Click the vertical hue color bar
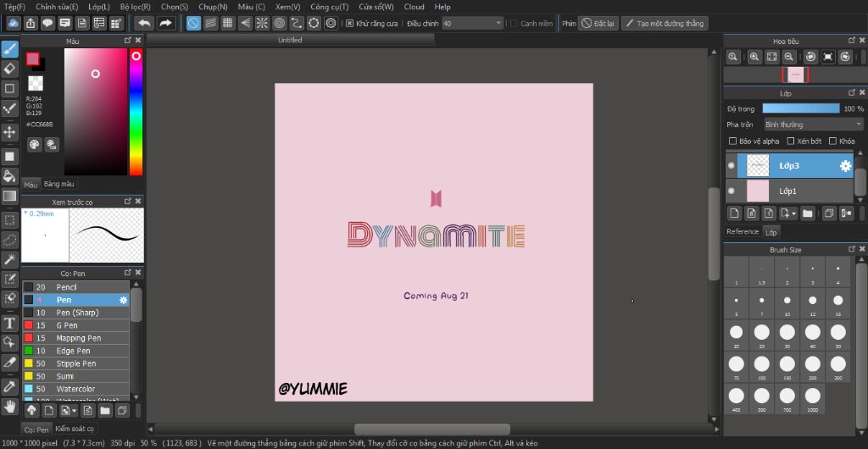868x449 pixels. [x=136, y=112]
